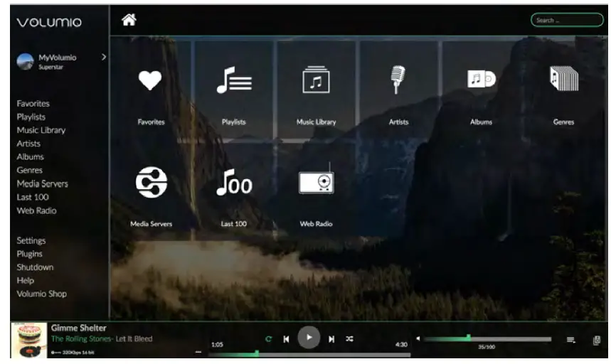Skip to the next track
This screenshot has width=611, height=364.
pyautogui.click(x=331, y=339)
